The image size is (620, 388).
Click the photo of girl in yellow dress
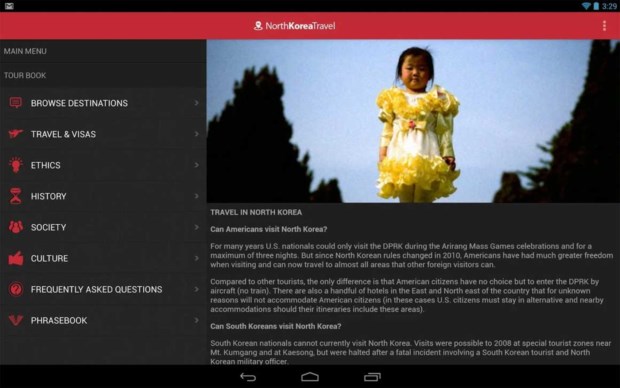click(413, 121)
